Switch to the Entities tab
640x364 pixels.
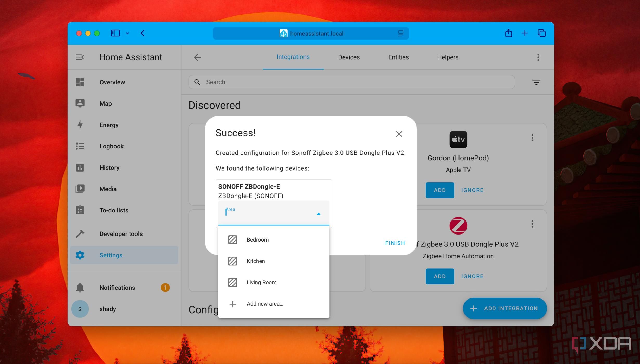pos(398,57)
